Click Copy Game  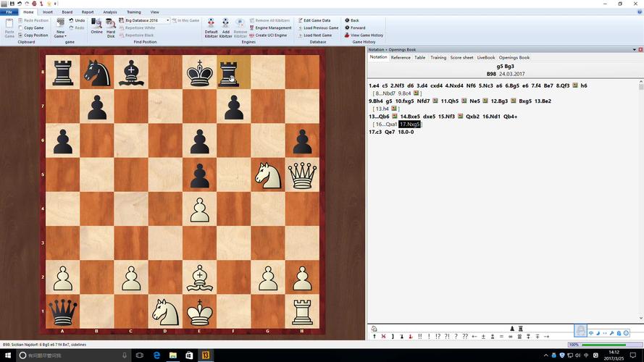click(31, 28)
